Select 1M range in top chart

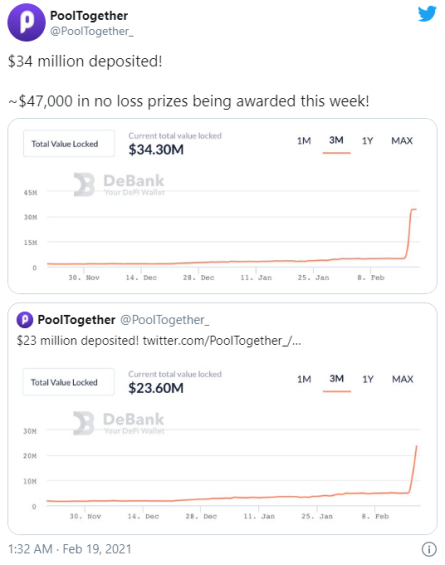click(x=304, y=141)
